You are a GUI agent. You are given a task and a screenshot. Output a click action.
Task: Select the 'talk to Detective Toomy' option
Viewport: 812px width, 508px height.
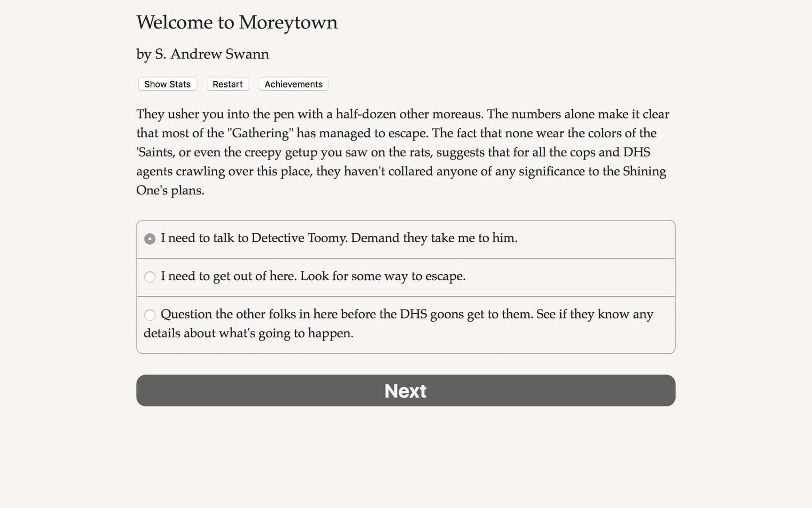(x=338, y=238)
